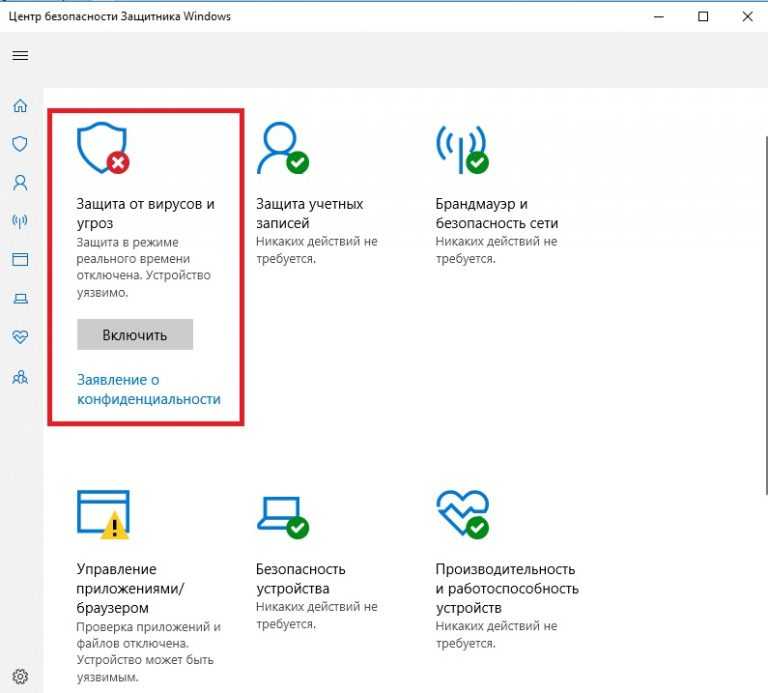Click the large shield icon with red cross
Viewport: 768px width, 693px height.
[x=103, y=147]
